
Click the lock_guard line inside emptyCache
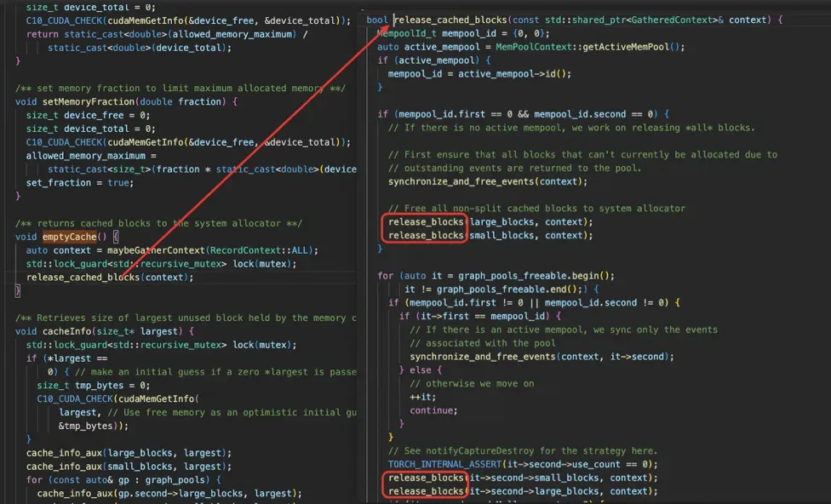point(161,264)
